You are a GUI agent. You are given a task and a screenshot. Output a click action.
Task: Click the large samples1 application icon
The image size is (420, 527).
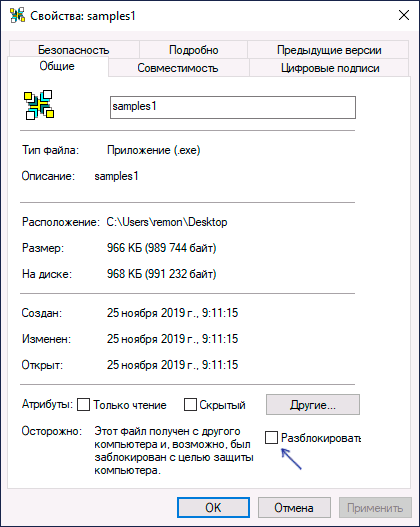pos(39,105)
